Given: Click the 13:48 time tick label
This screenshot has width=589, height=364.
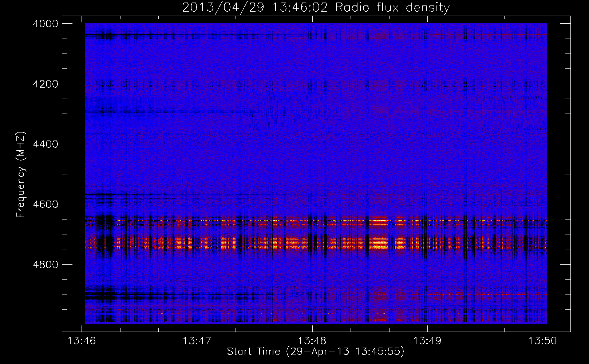Looking at the screenshot, I should 312,341.
